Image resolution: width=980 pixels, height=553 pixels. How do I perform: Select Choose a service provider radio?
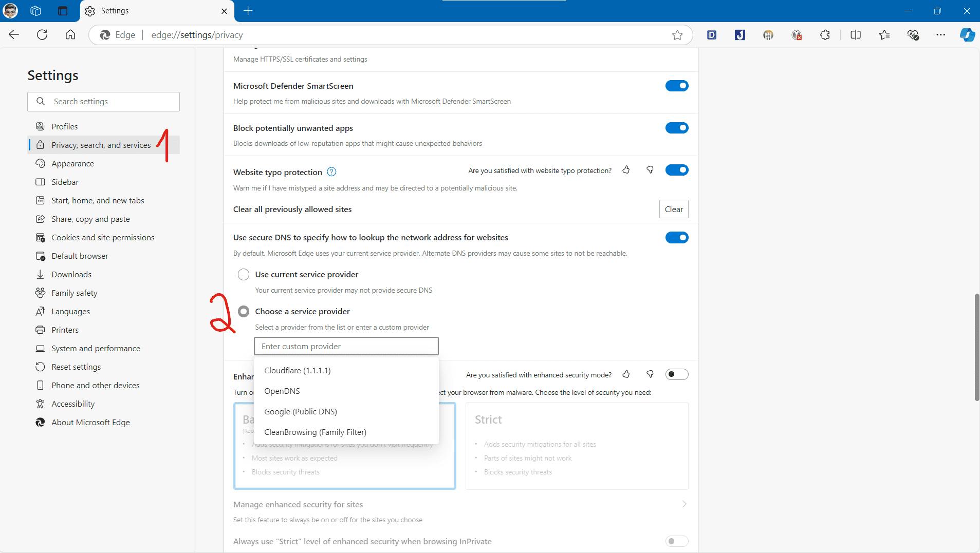244,311
